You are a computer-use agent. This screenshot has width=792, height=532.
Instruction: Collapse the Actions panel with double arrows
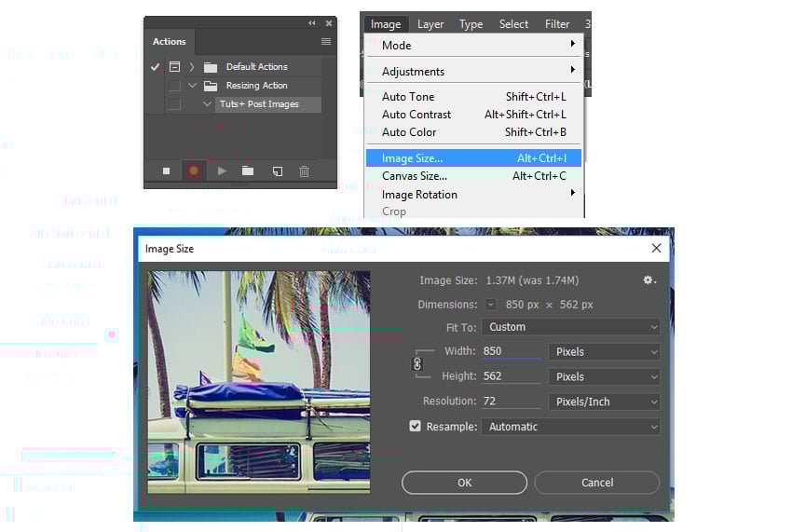coord(311,23)
